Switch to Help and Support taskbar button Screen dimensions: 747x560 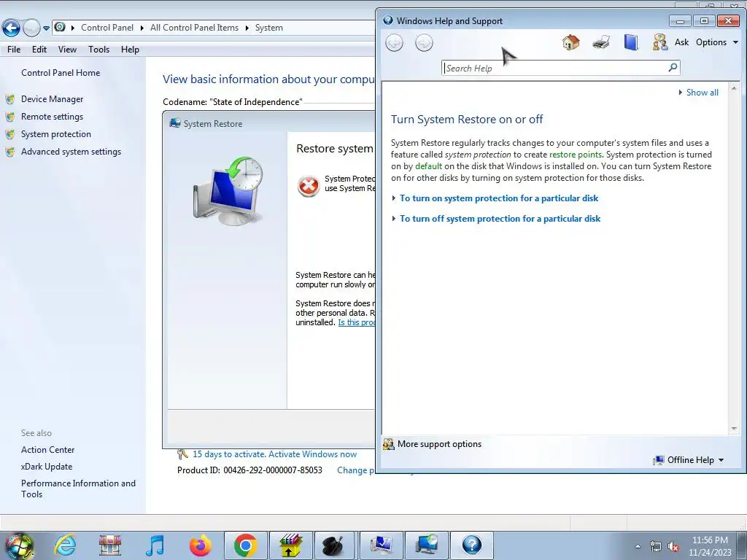tap(472, 545)
